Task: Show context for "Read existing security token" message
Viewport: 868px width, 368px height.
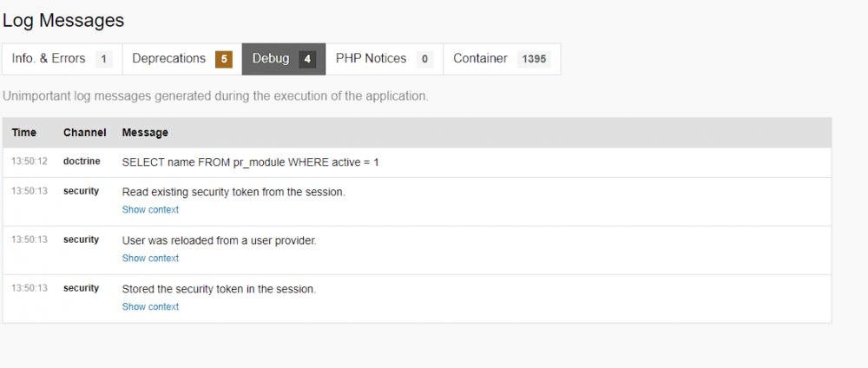Action: [x=150, y=210]
